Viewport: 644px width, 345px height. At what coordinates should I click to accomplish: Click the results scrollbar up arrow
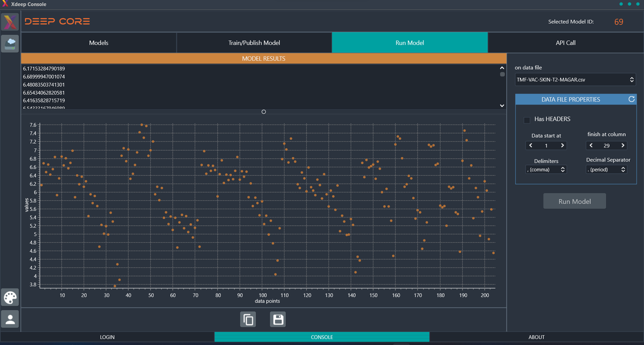pos(502,68)
